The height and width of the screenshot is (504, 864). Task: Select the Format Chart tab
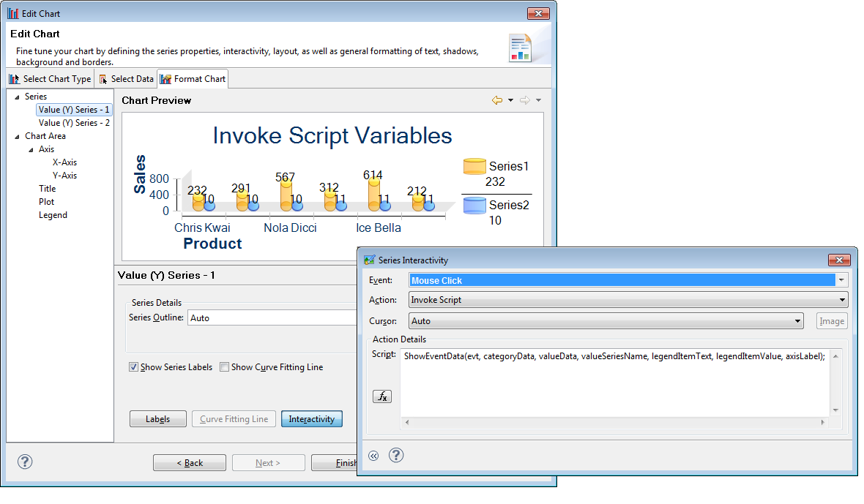tap(193, 79)
